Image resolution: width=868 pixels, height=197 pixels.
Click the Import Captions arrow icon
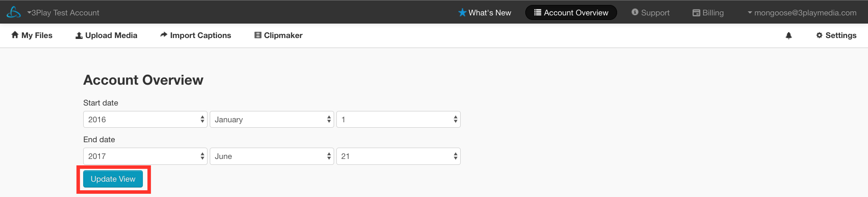tap(164, 35)
